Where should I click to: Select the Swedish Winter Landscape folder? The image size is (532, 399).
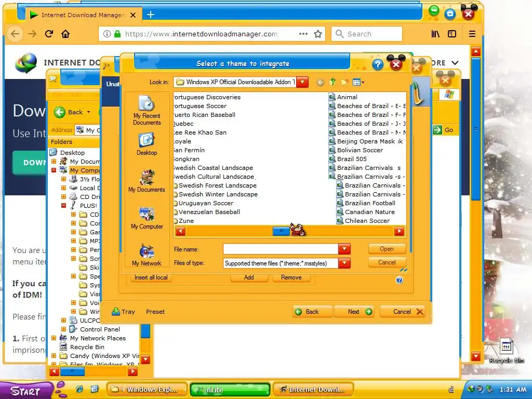click(x=216, y=194)
